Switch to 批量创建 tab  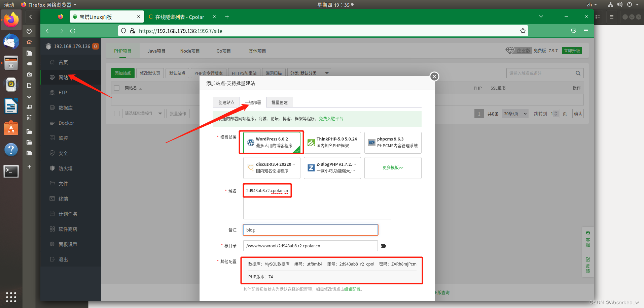tap(280, 102)
